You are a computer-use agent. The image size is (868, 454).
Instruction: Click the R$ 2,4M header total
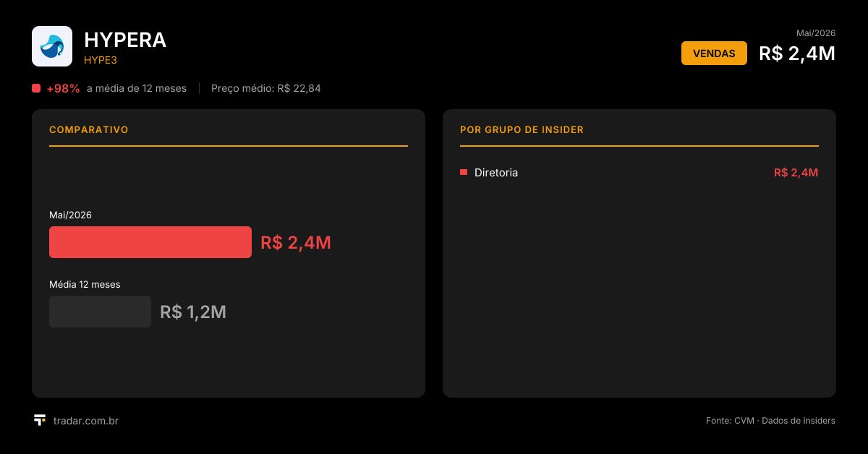pyautogui.click(x=797, y=53)
